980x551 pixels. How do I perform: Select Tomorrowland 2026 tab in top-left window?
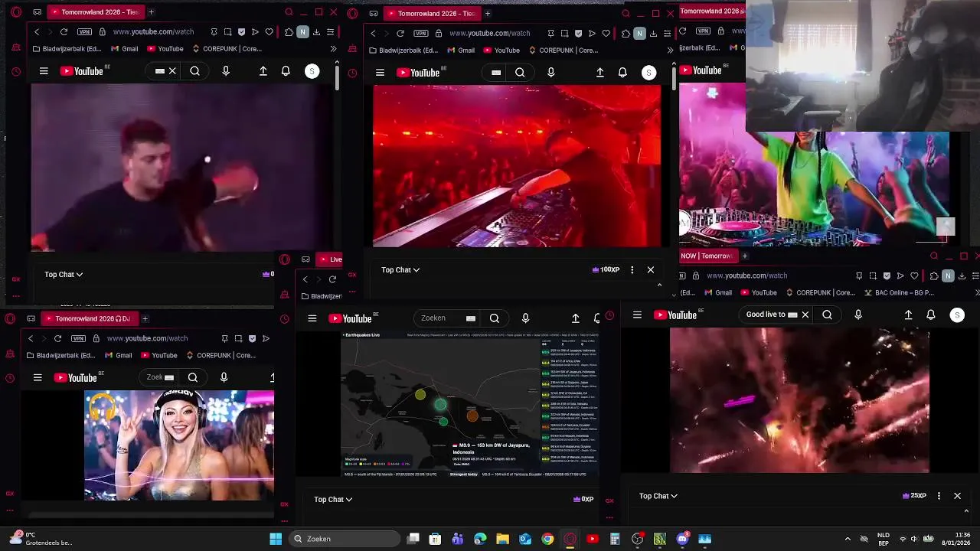(x=96, y=12)
